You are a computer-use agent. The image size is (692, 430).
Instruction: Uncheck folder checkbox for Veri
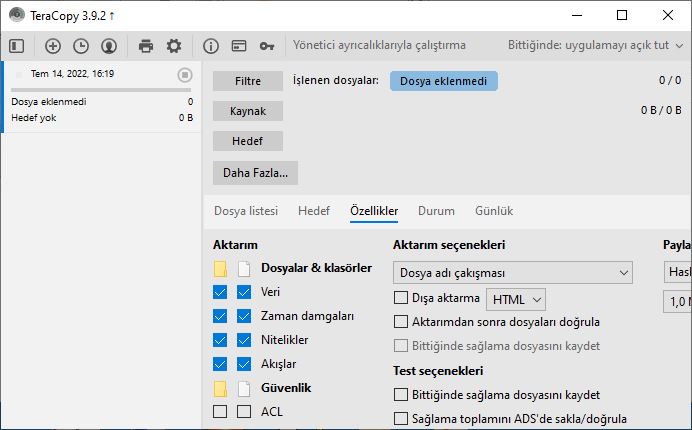pyautogui.click(x=220, y=292)
